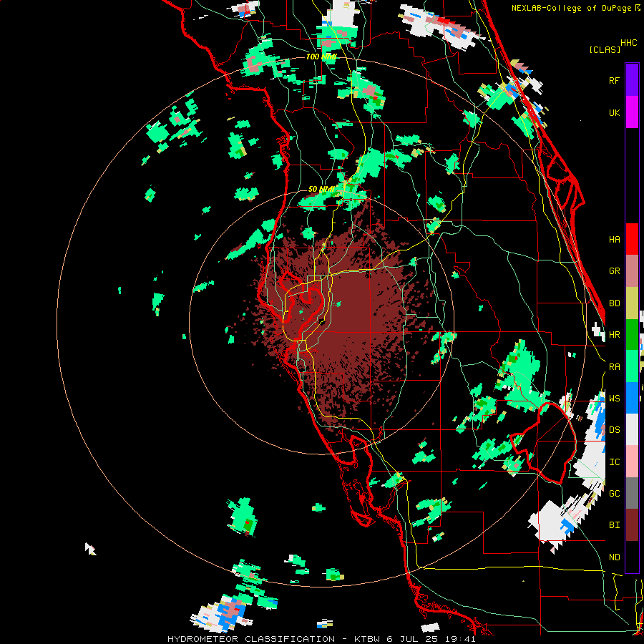This screenshot has width=644, height=644.
Task: Click the 'RA' legend label
Action: pyautogui.click(x=614, y=366)
